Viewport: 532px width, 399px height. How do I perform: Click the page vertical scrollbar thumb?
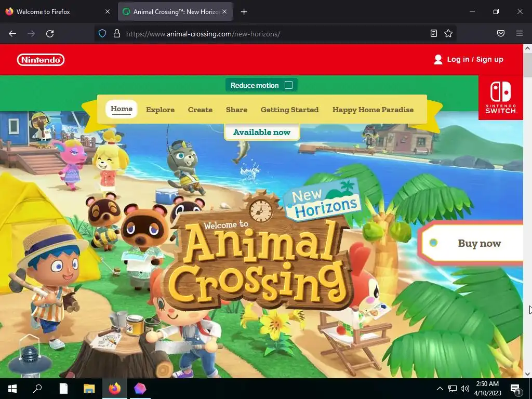(x=527, y=65)
